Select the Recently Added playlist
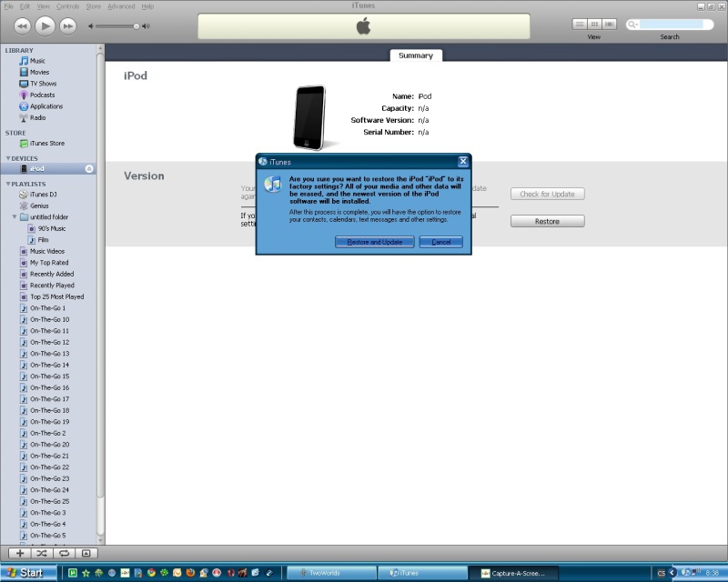This screenshot has height=582, width=728. (51, 274)
